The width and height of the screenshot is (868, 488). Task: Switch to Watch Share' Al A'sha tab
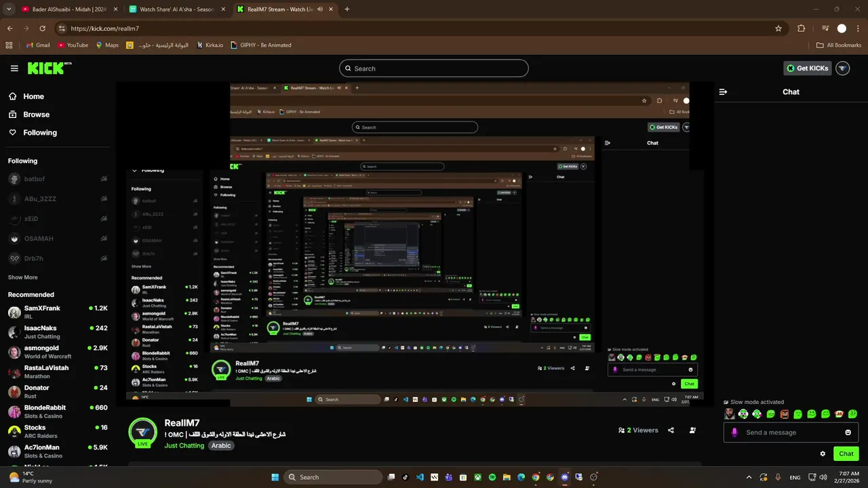(x=178, y=9)
